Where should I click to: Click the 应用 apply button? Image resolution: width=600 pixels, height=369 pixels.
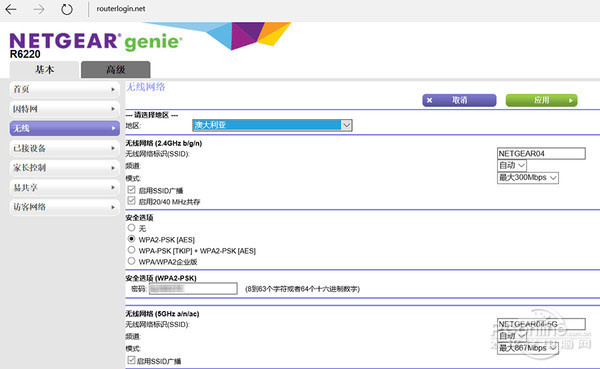(541, 100)
